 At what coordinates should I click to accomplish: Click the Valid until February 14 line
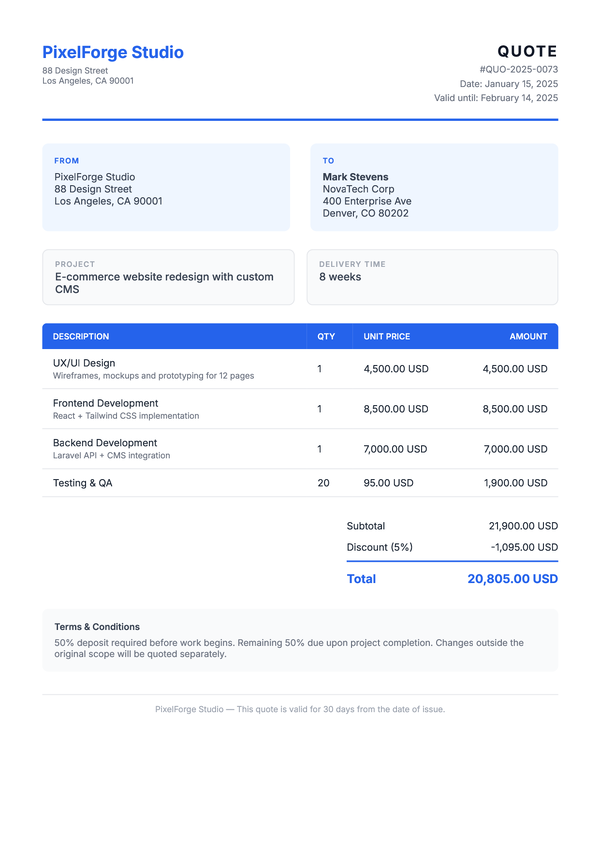coord(496,98)
